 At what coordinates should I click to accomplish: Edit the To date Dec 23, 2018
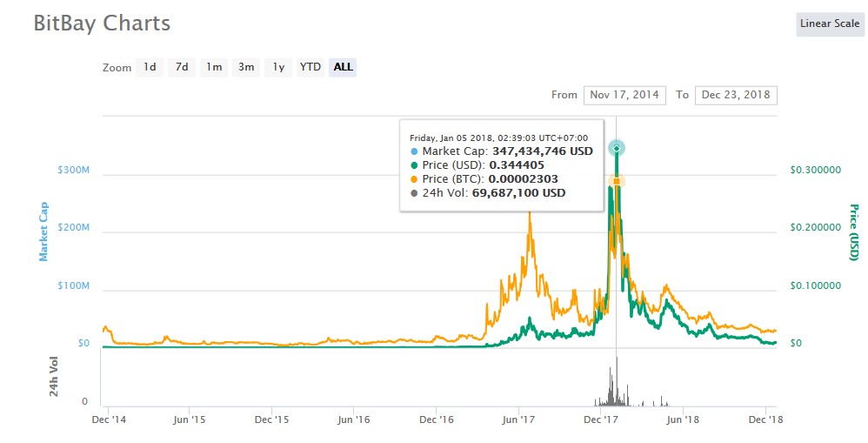[x=736, y=95]
